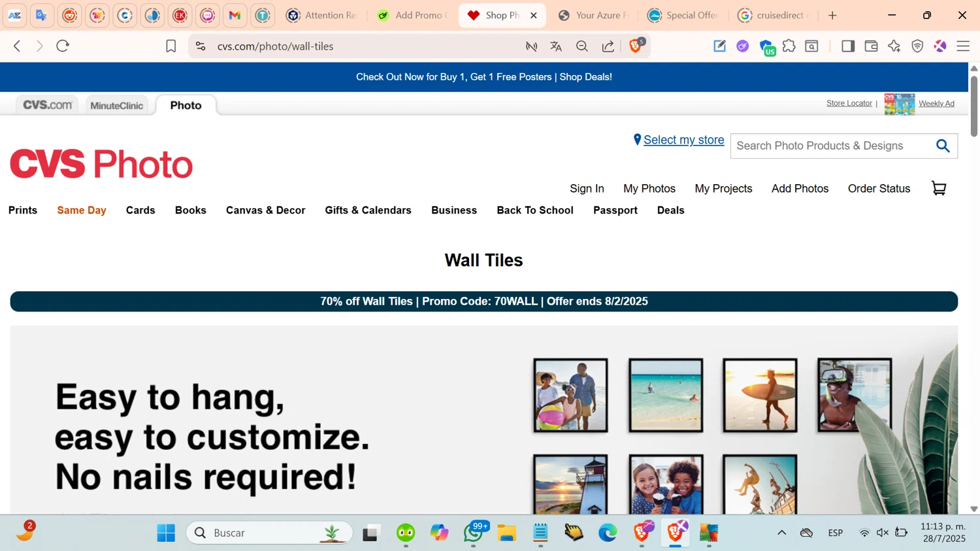Open the Brave Wallet icon

[871, 46]
